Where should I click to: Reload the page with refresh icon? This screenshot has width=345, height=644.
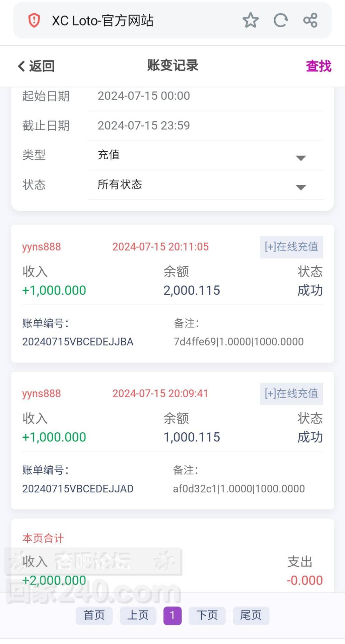280,20
